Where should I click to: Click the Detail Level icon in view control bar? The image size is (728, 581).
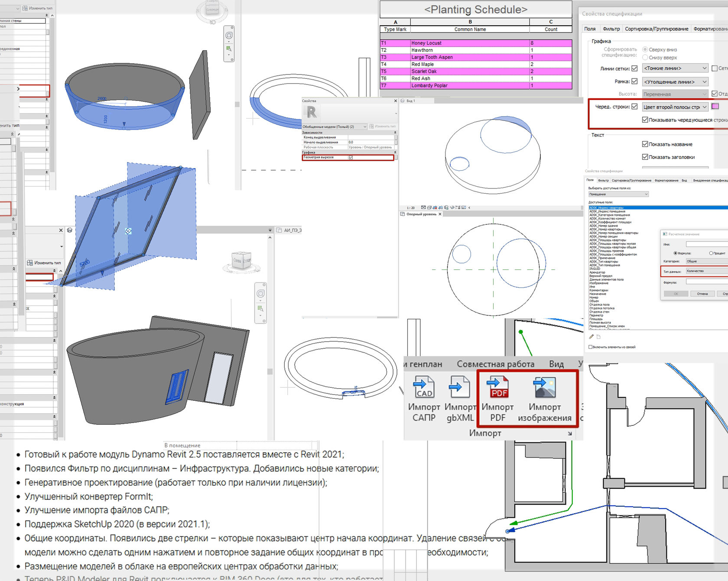[x=423, y=208]
